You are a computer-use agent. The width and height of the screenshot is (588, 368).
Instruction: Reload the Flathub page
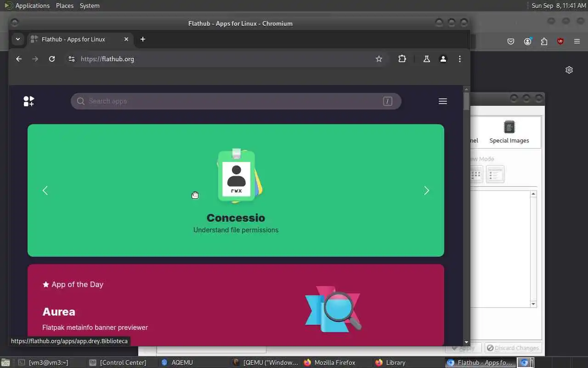pos(52,59)
